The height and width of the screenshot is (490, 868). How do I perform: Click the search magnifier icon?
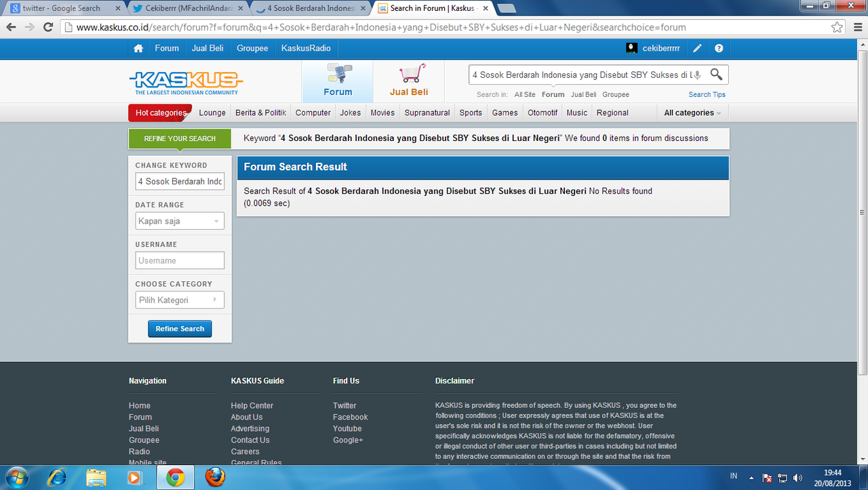coord(716,75)
